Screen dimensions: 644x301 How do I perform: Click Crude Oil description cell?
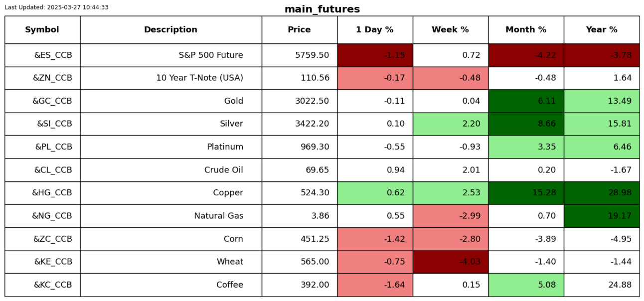coord(170,170)
